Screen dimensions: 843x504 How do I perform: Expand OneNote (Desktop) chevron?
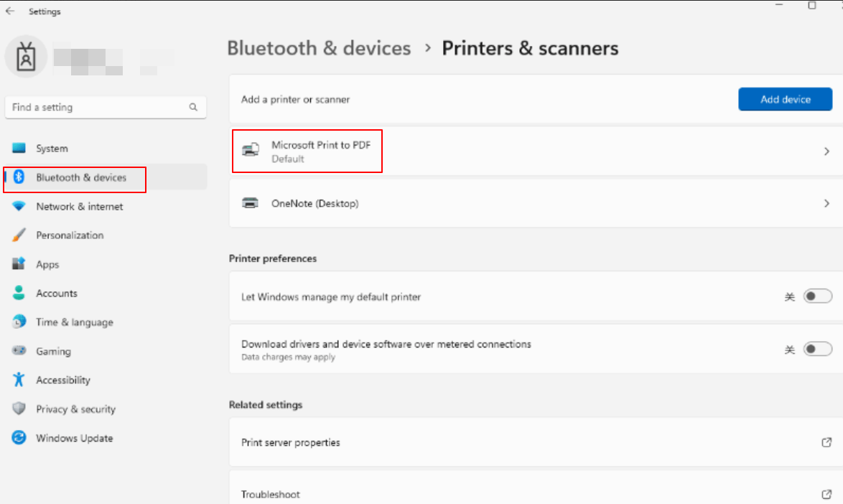click(x=826, y=203)
